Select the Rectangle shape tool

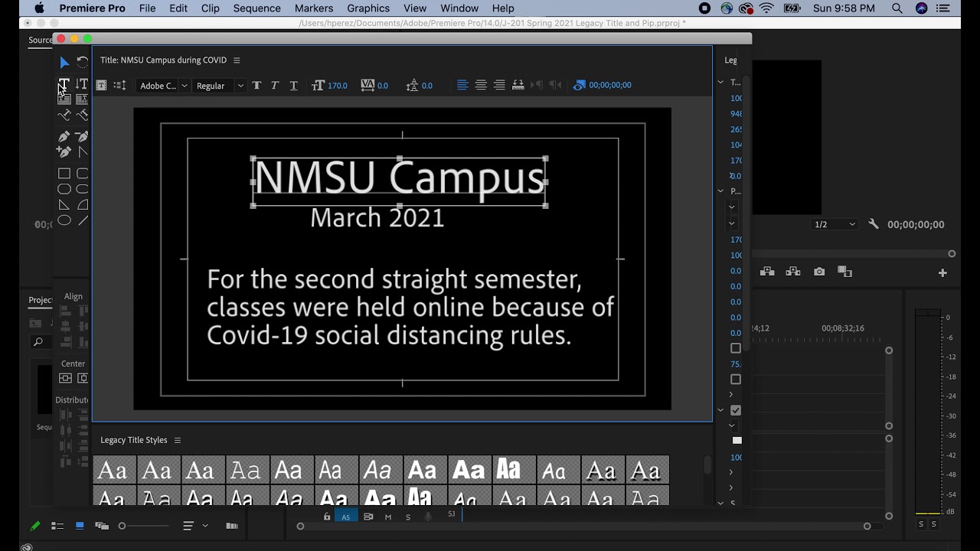pyautogui.click(x=64, y=174)
